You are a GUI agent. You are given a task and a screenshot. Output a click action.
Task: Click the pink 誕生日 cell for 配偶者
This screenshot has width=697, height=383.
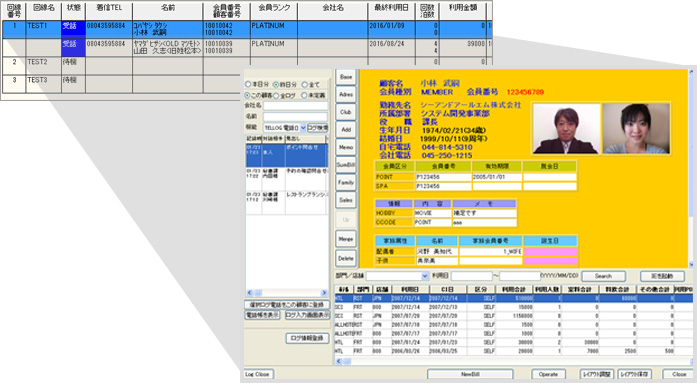click(x=550, y=252)
